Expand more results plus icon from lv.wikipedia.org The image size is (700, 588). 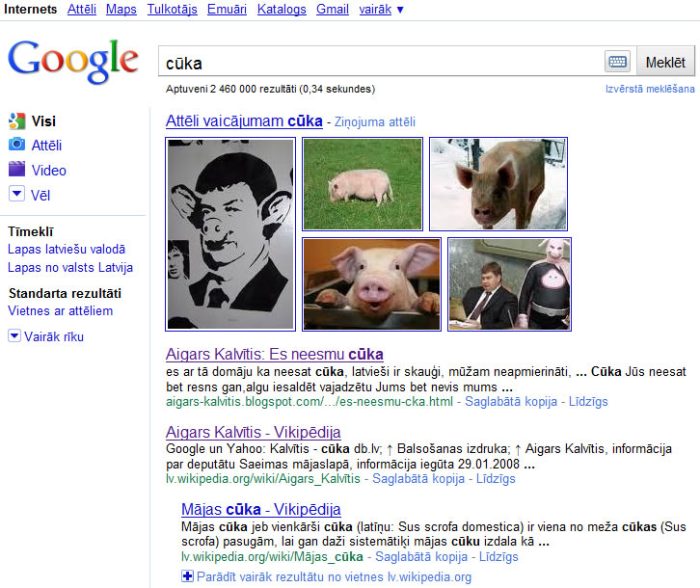pos(187,576)
